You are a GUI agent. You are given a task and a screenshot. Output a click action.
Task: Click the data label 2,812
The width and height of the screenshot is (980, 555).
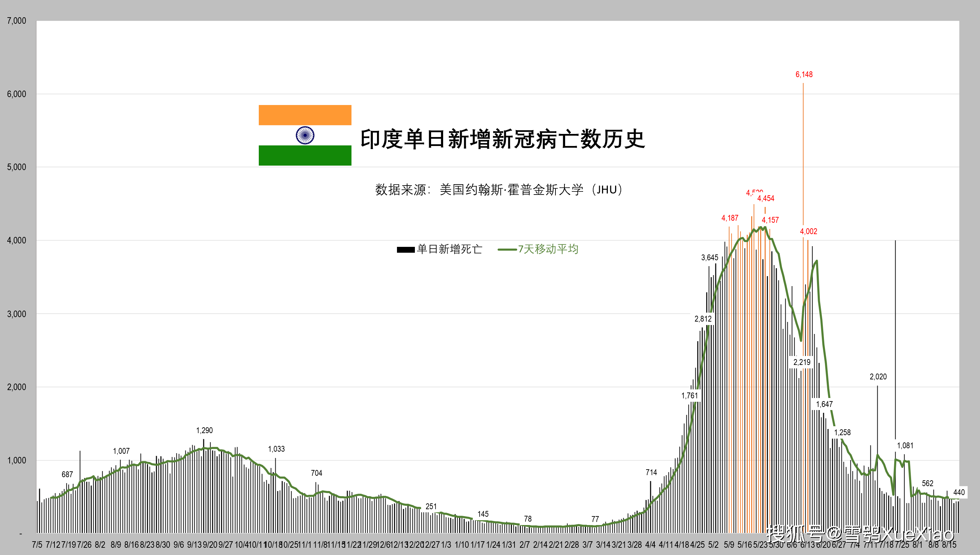[x=703, y=319]
